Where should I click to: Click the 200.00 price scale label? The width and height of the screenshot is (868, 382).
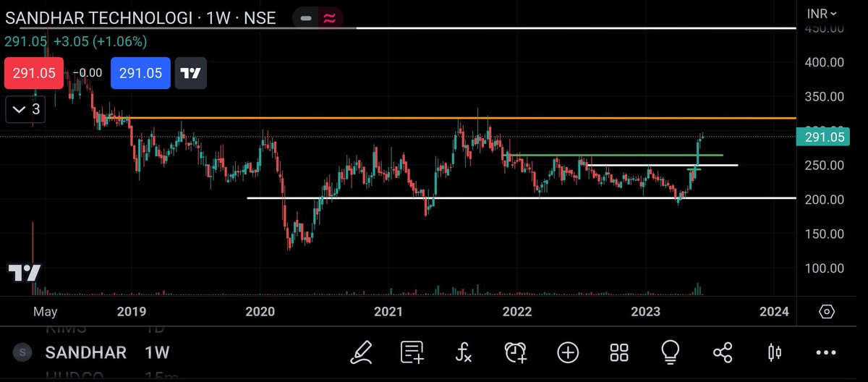coord(825,200)
